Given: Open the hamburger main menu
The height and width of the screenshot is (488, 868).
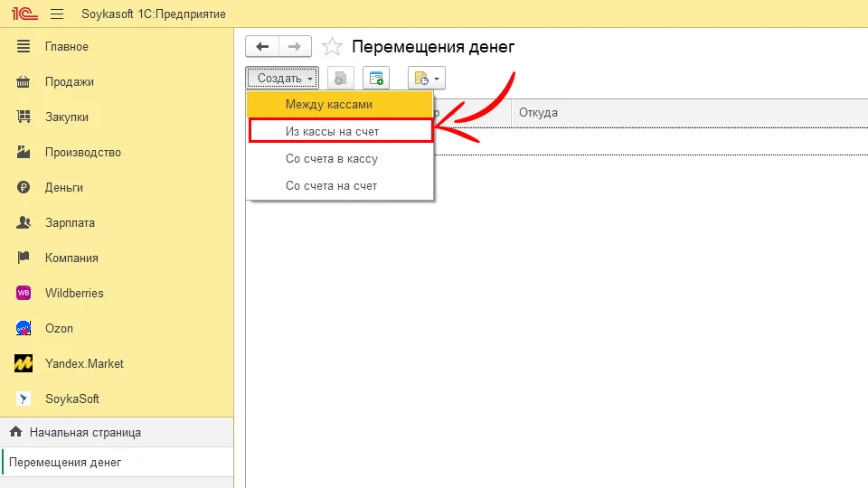Looking at the screenshot, I should pos(57,14).
